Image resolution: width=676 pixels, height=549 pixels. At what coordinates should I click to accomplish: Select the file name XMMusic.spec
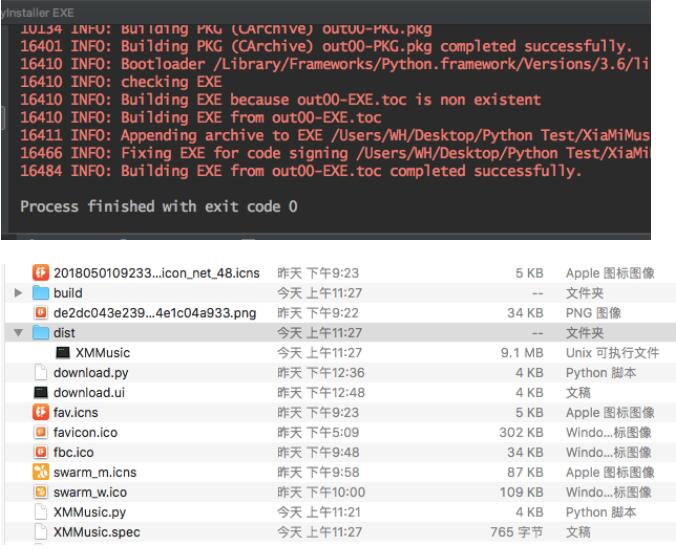tap(97, 532)
